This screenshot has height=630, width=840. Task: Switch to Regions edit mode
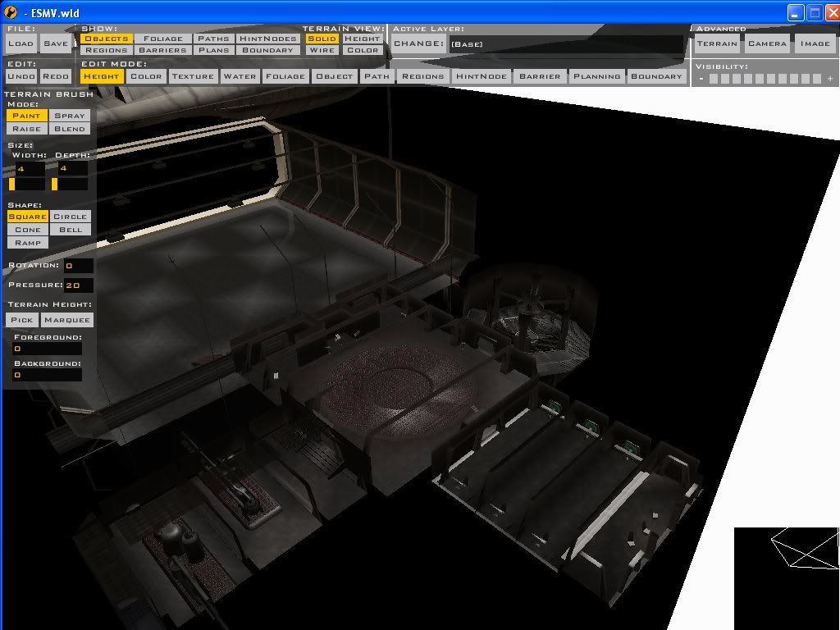(x=422, y=76)
